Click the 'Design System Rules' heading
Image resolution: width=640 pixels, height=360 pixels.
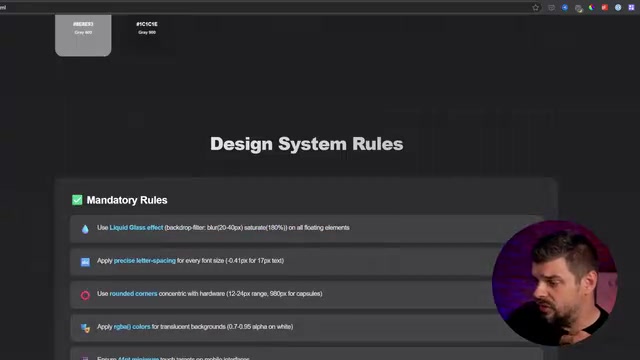307,144
